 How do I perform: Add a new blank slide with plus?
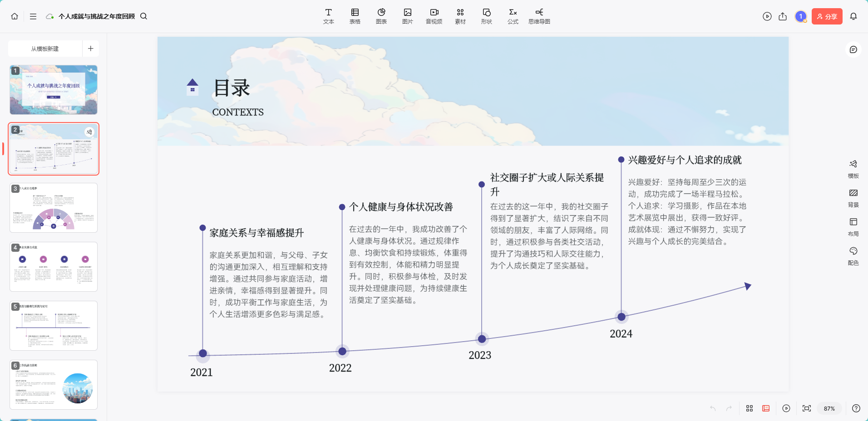(x=91, y=49)
